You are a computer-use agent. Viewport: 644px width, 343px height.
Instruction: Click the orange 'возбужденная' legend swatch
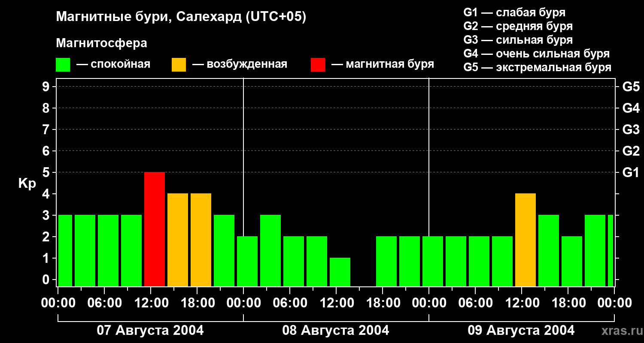coord(179,65)
